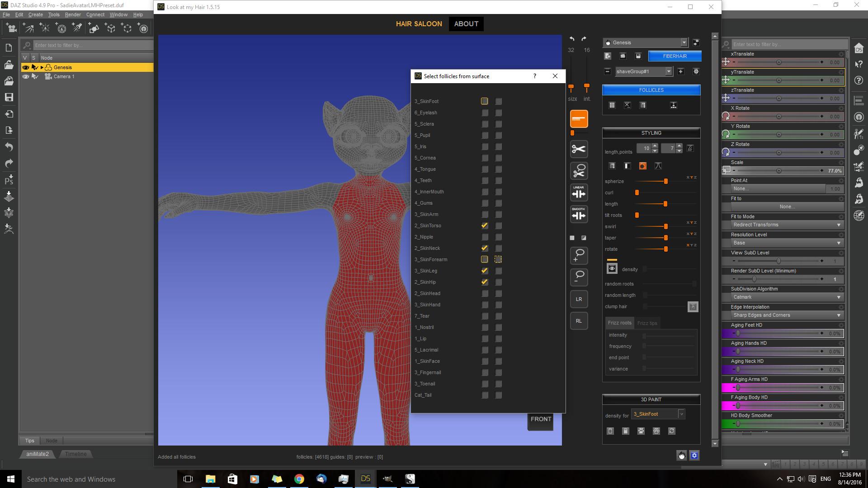Open the ABOUT tab
Screen dimensions: 868x488
pyautogui.click(x=466, y=24)
